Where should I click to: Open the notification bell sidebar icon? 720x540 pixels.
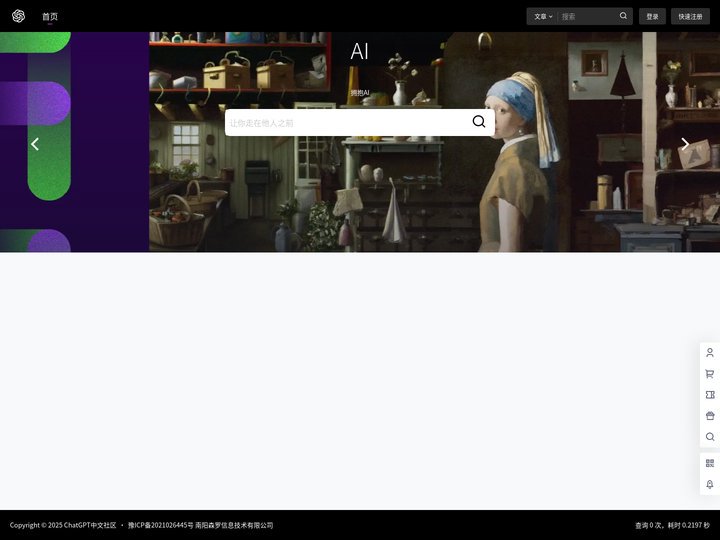710,484
